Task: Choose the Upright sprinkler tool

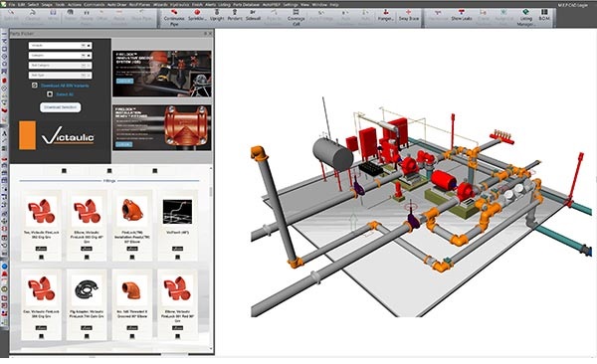Action: click(x=217, y=15)
